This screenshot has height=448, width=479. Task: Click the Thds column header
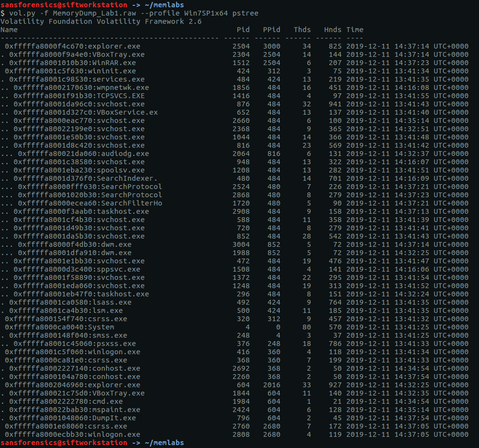click(302, 30)
